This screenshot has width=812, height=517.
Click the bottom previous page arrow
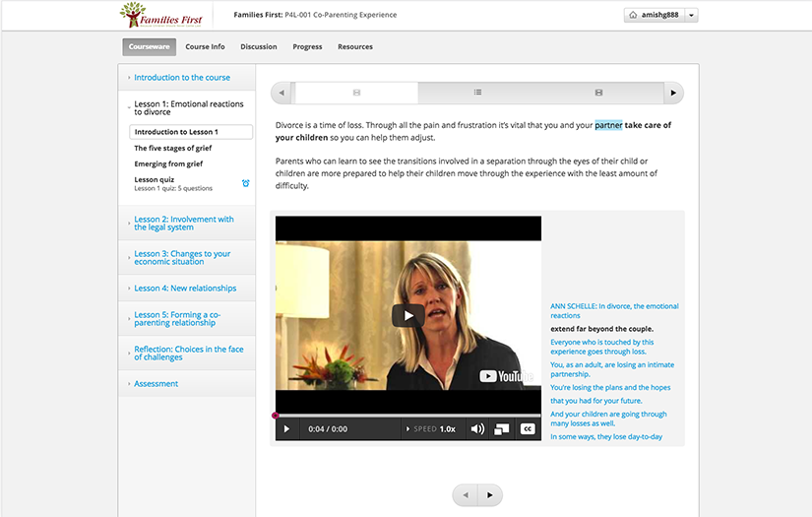click(x=466, y=495)
